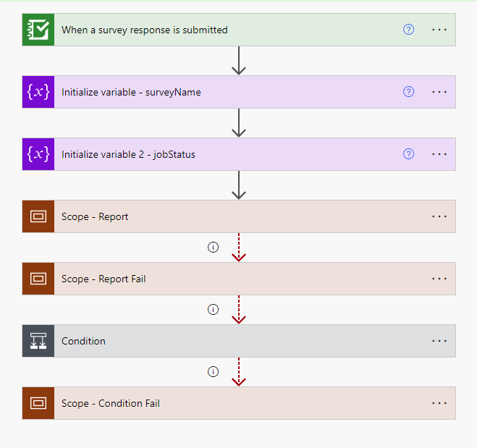Open the ellipsis menu for the Condition step
This screenshot has width=477, height=448.
(x=439, y=341)
